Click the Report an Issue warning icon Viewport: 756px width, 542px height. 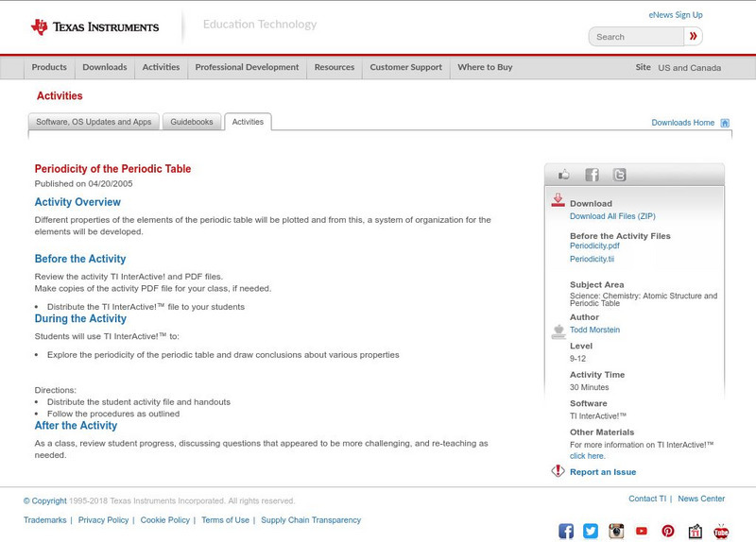click(558, 470)
